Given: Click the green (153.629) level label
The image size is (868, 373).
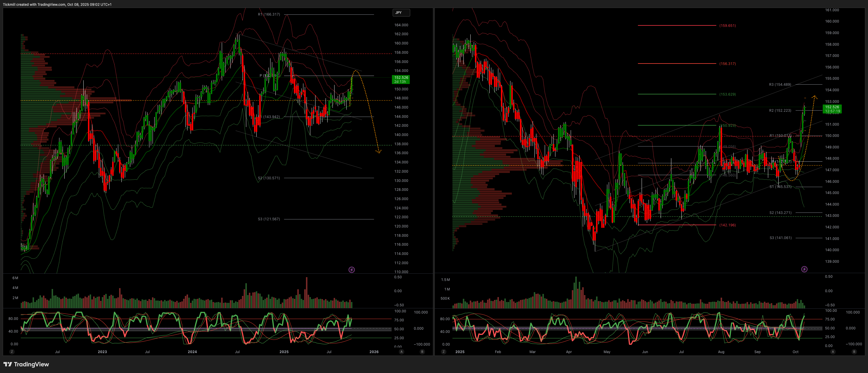Looking at the screenshot, I should click(728, 94).
